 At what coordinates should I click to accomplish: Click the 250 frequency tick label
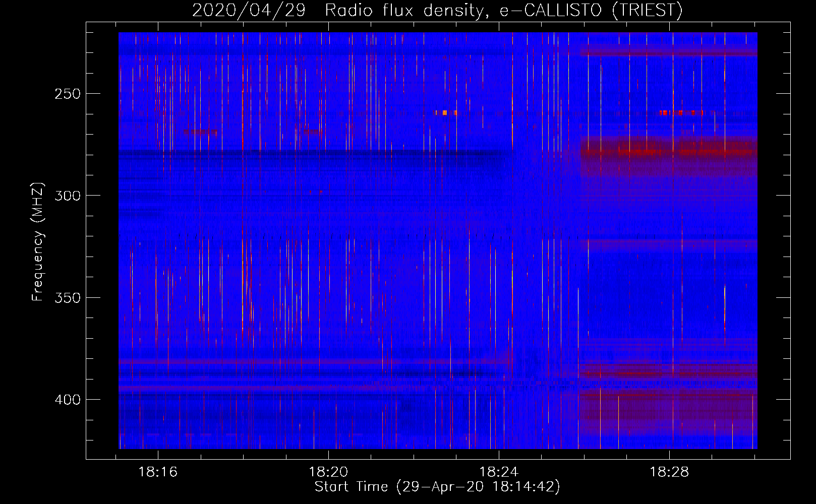click(68, 94)
